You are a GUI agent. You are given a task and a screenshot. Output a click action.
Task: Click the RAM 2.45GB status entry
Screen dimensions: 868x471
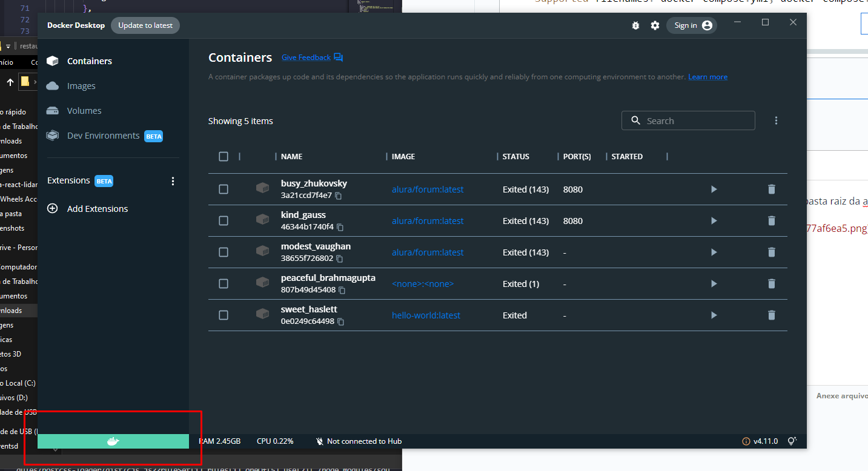click(220, 441)
